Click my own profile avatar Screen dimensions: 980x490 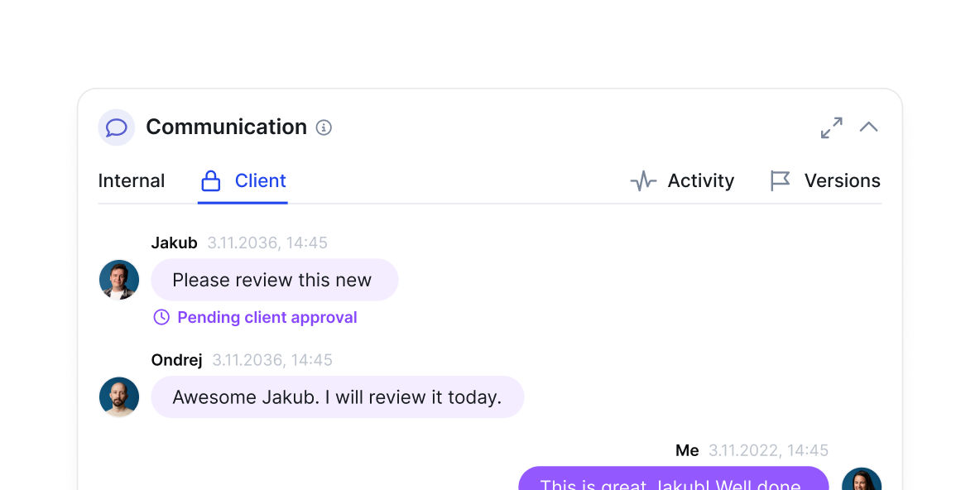point(861,482)
